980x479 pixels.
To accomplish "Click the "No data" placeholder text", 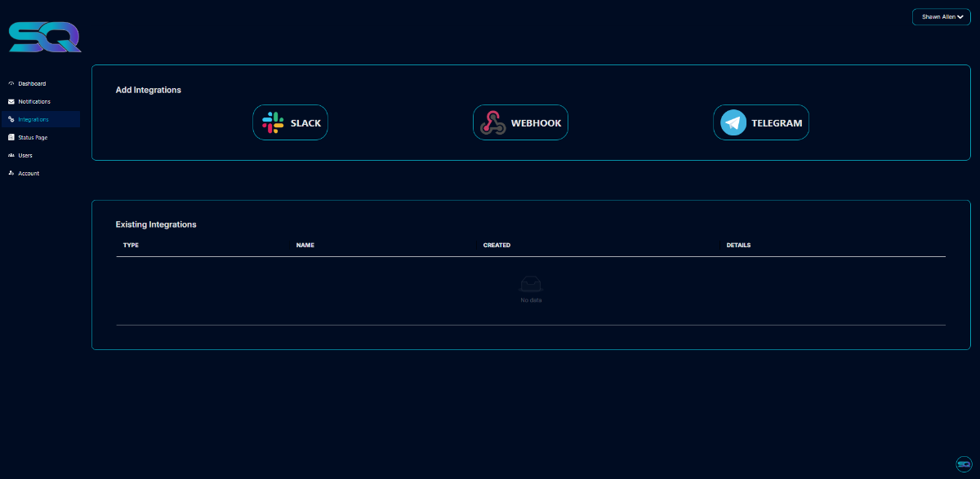I will 531,300.
